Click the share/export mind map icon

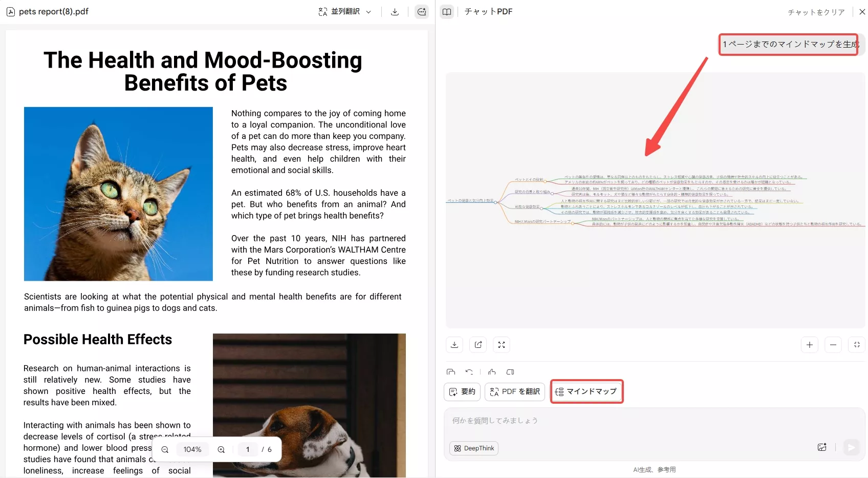pyautogui.click(x=478, y=345)
